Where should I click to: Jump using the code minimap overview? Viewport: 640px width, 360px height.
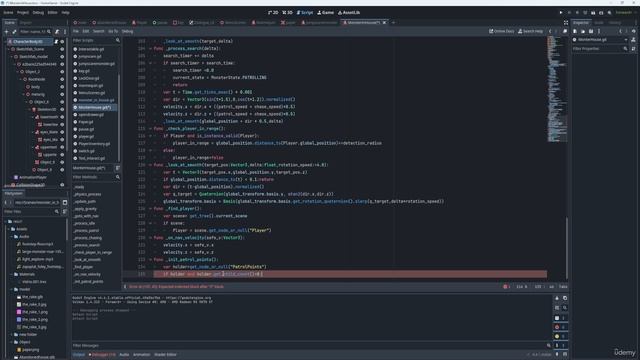(556, 89)
